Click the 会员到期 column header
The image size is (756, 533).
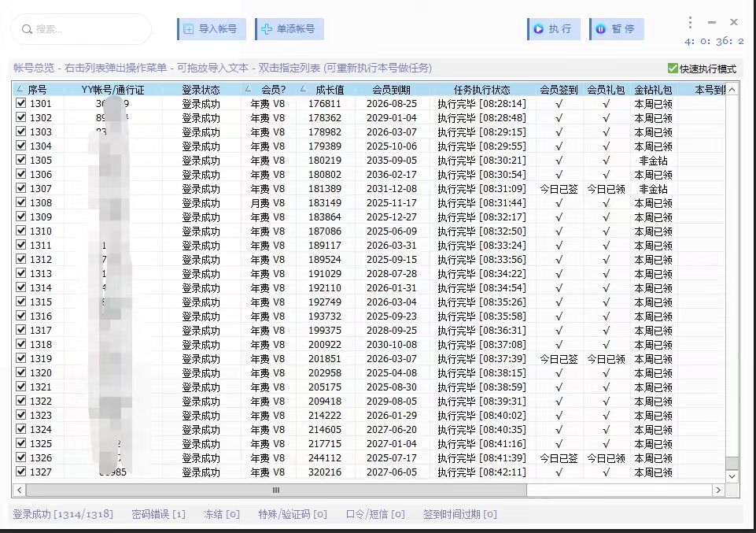392,90
